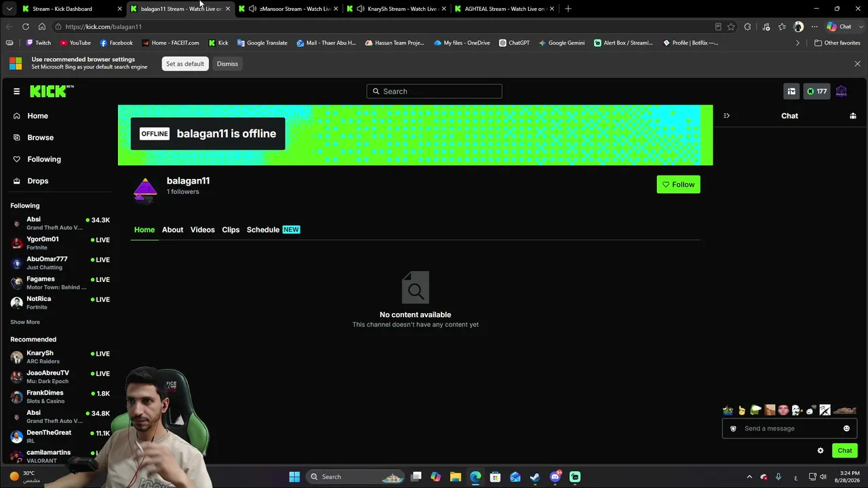Open DeenTheGreat recommended channel
Image resolution: width=868 pixels, height=488 pixels.
60,436
